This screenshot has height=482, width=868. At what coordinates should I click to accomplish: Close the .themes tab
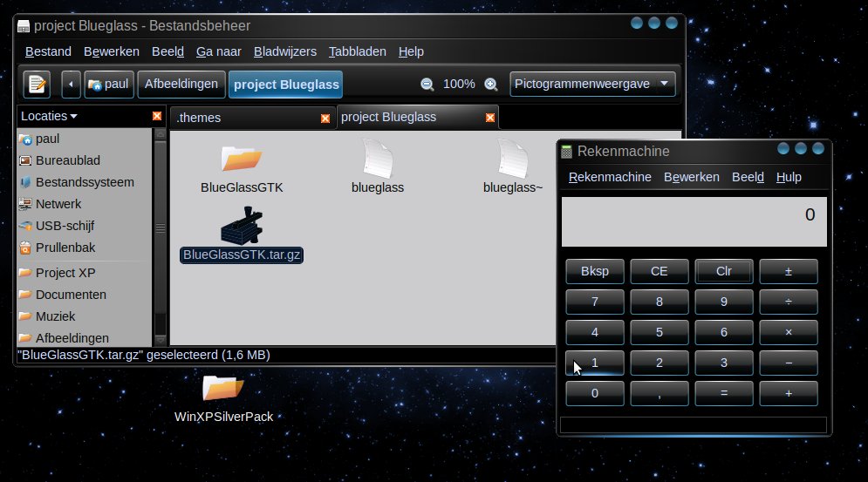(325, 119)
